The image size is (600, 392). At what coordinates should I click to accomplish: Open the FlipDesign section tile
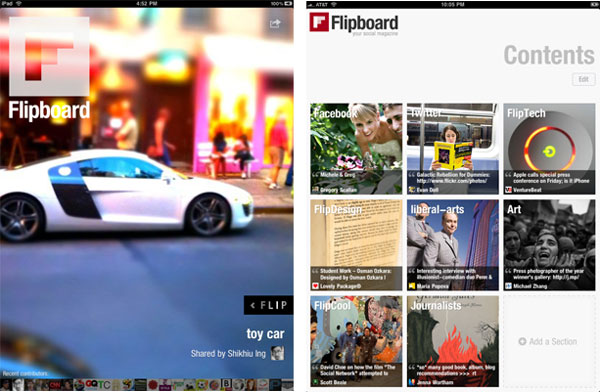tap(356, 245)
